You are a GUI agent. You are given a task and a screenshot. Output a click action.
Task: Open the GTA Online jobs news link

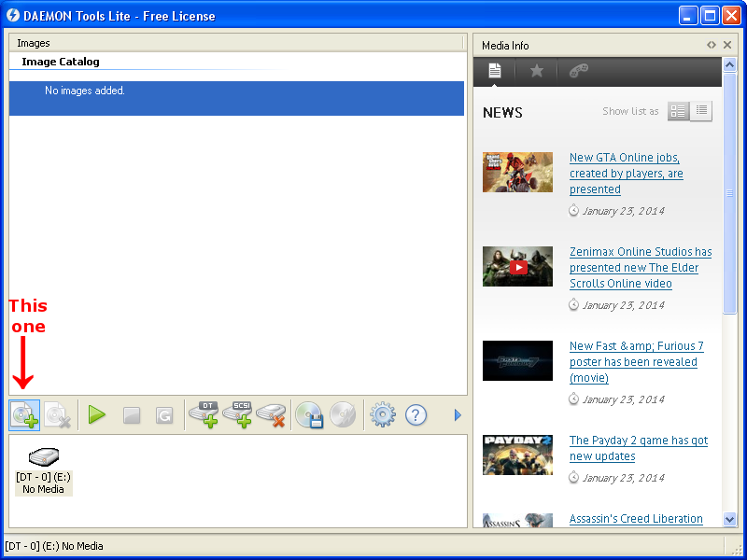click(x=626, y=173)
